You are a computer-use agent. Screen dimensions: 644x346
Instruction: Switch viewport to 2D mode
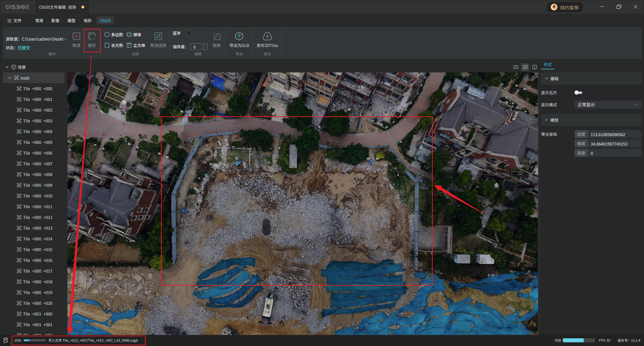[516, 67]
